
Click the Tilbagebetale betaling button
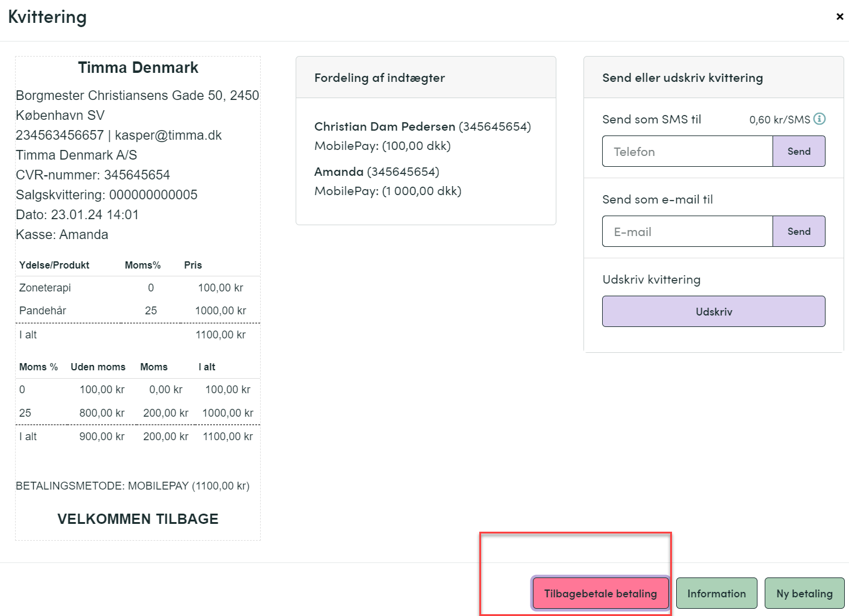pyautogui.click(x=600, y=594)
